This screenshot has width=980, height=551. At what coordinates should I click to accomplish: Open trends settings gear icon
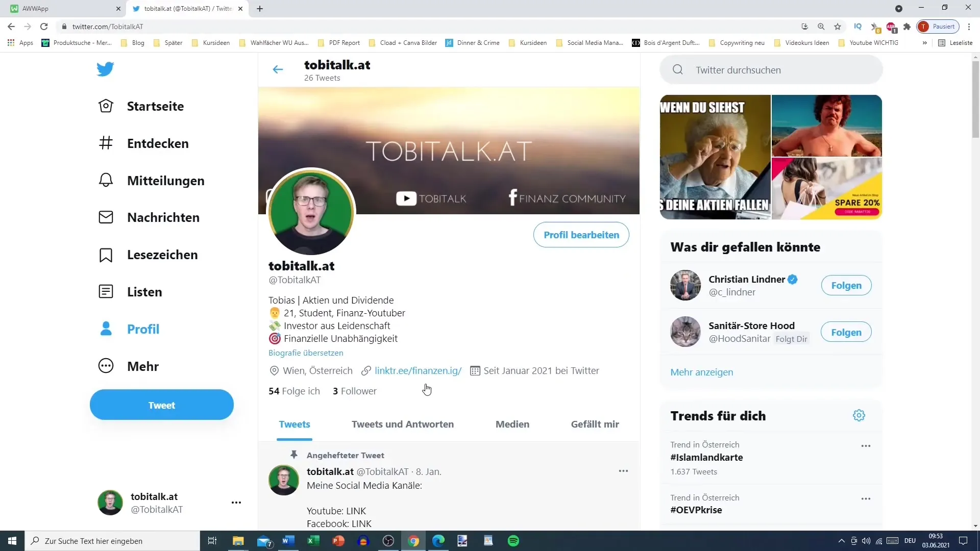[x=859, y=415]
